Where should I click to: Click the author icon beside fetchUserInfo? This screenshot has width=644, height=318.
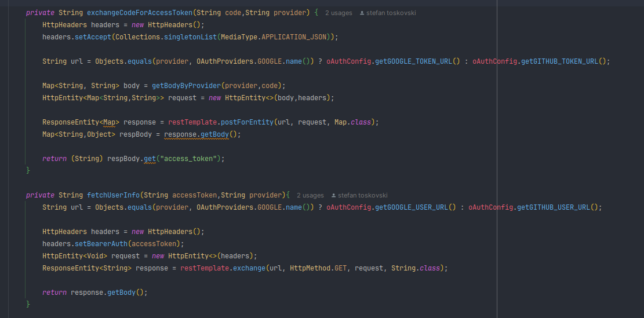click(334, 195)
